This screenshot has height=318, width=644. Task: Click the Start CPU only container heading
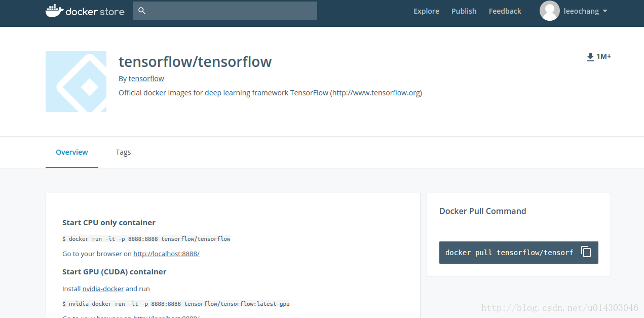(x=109, y=222)
